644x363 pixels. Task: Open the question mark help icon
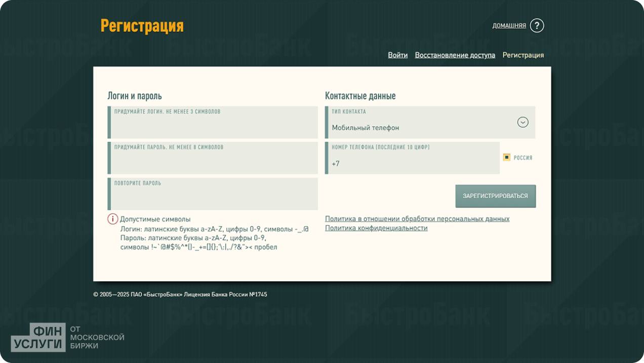pos(537,25)
